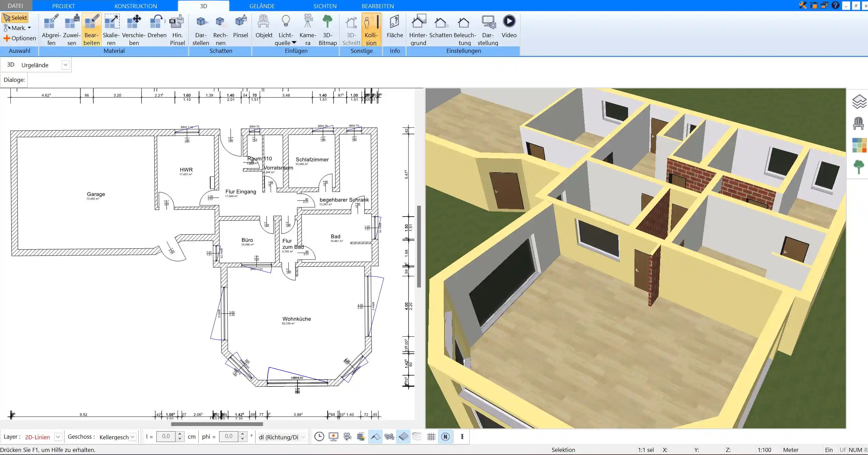Open the DATEI menu
868x455 pixels.
pyautogui.click(x=16, y=6)
